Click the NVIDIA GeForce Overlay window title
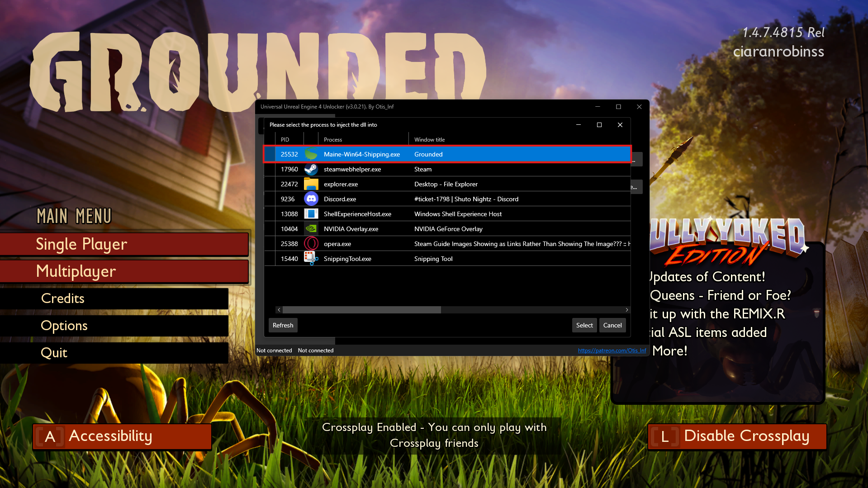 pos(448,229)
